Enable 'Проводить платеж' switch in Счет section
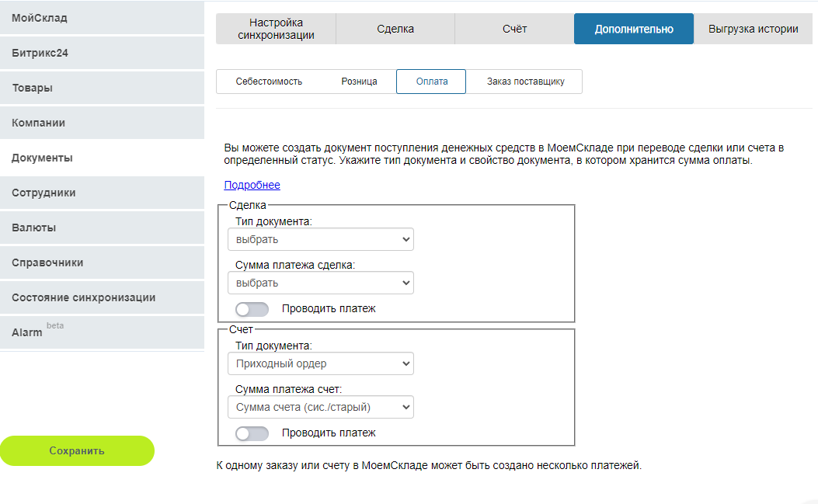818x504 pixels. (252, 433)
